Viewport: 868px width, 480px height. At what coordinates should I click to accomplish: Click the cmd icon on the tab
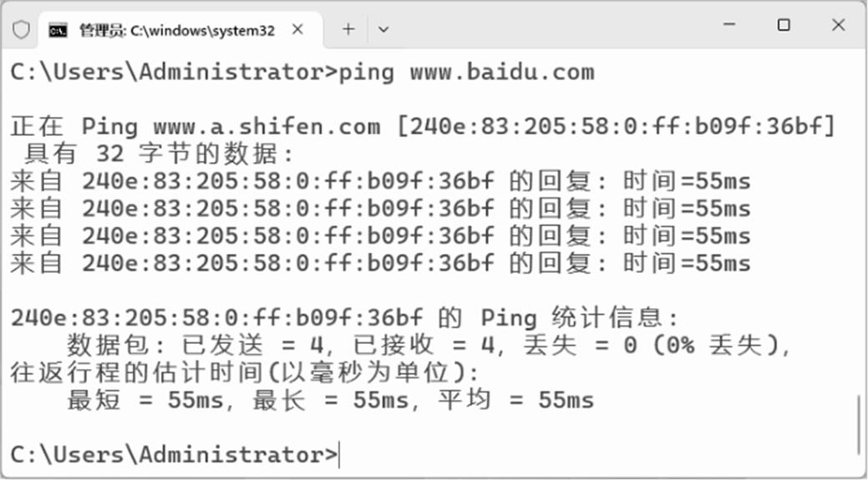pyautogui.click(x=58, y=30)
